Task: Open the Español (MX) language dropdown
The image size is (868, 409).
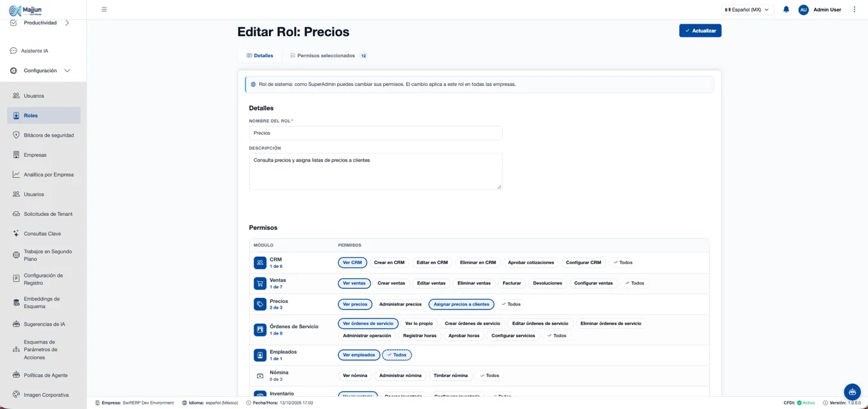Action: tap(747, 10)
